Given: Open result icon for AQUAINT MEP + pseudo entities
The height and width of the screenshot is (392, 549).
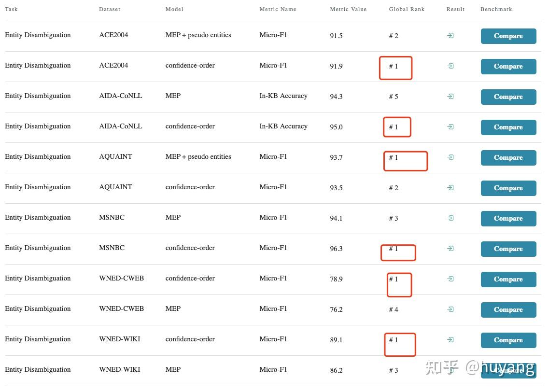Looking at the screenshot, I should [x=450, y=157].
